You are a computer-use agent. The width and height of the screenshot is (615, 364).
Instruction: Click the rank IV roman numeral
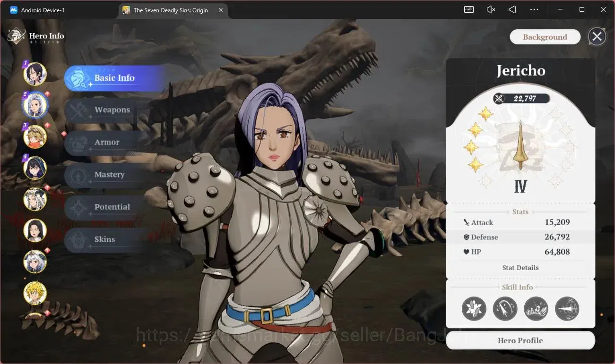tap(520, 186)
